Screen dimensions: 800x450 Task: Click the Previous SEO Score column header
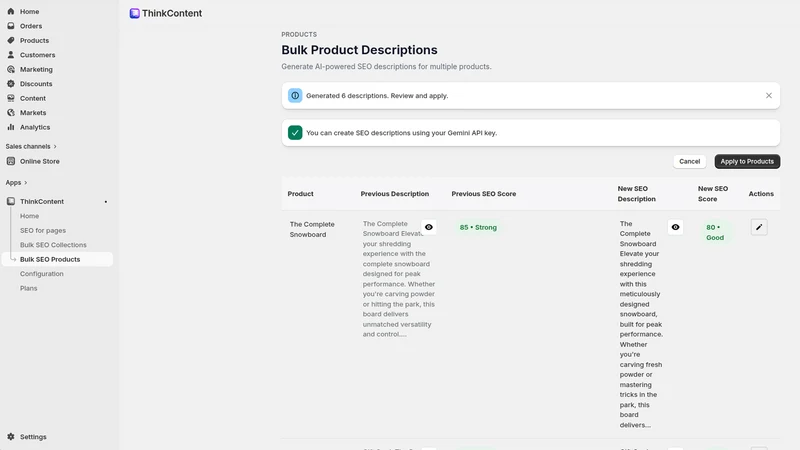[484, 194]
